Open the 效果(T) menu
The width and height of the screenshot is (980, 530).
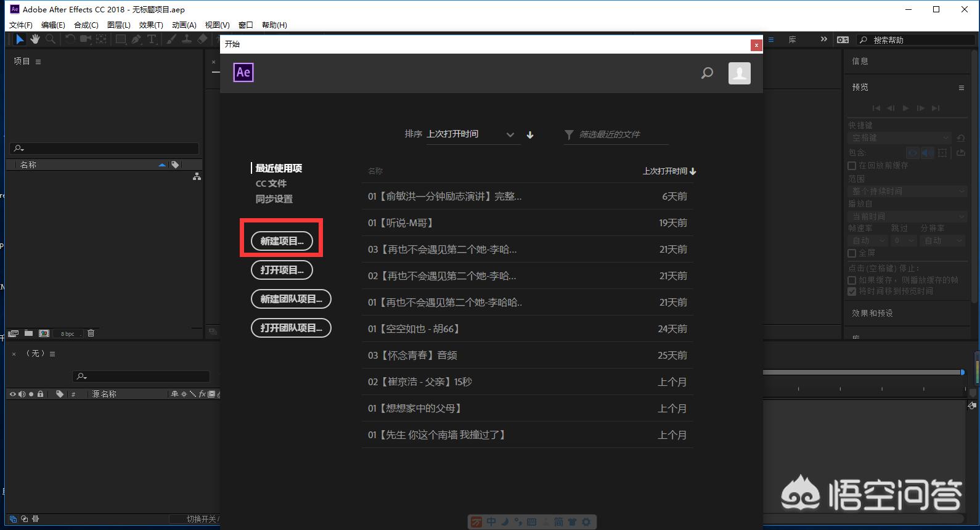coord(151,25)
